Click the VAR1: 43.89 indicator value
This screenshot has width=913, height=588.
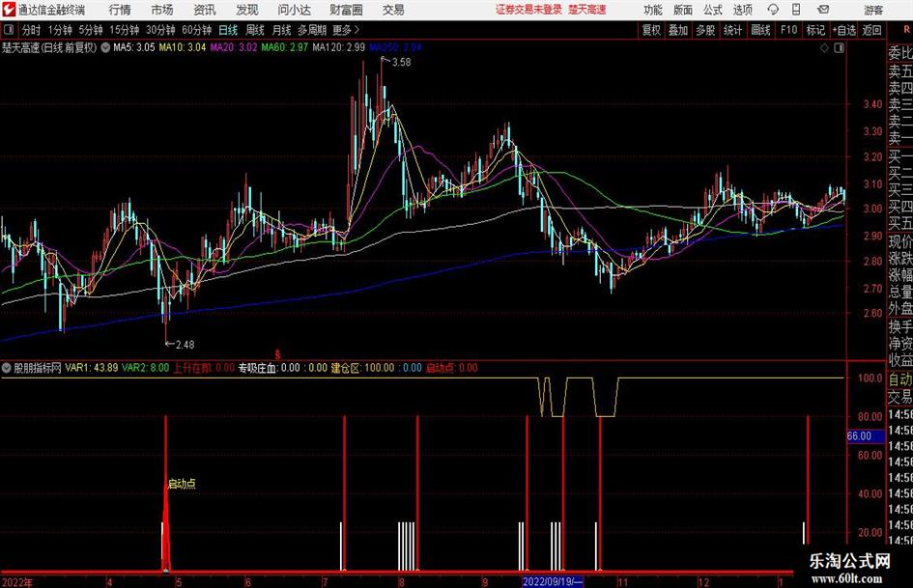(92, 368)
